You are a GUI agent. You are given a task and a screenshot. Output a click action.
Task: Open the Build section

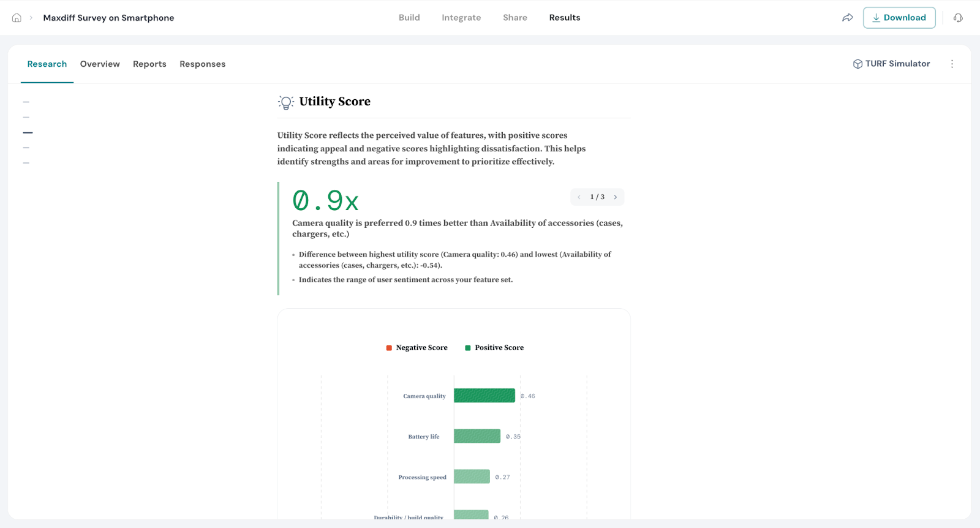[409, 18]
